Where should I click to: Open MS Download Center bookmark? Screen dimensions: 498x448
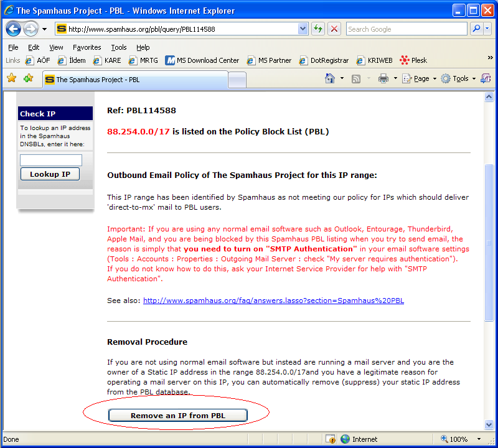click(202, 60)
